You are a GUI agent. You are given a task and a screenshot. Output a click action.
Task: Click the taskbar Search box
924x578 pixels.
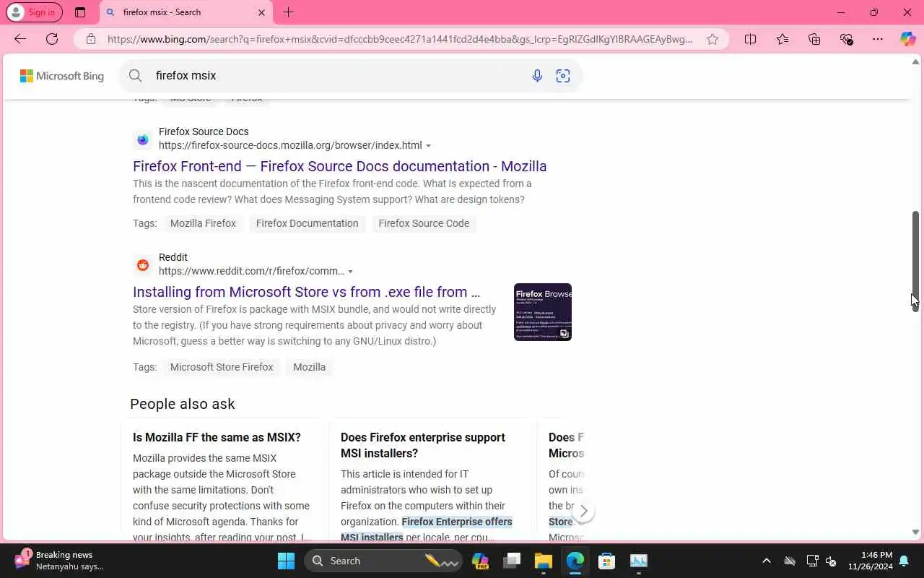tap(384, 561)
